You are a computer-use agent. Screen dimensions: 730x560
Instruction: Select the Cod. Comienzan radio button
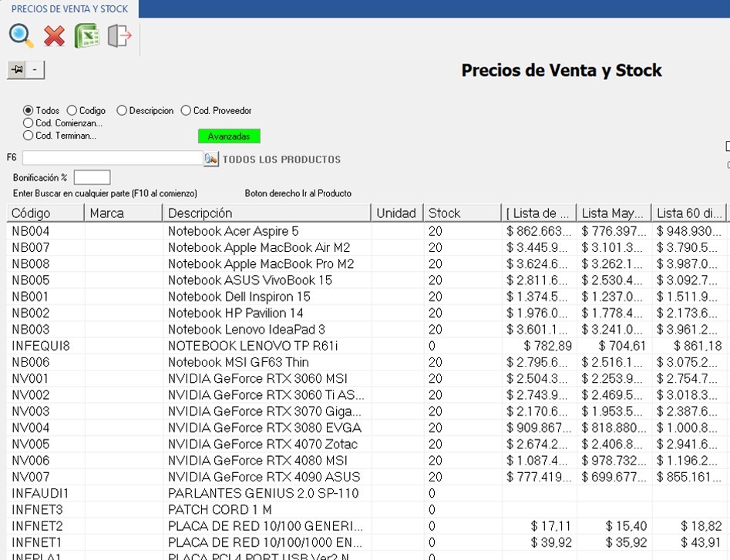coord(28,123)
